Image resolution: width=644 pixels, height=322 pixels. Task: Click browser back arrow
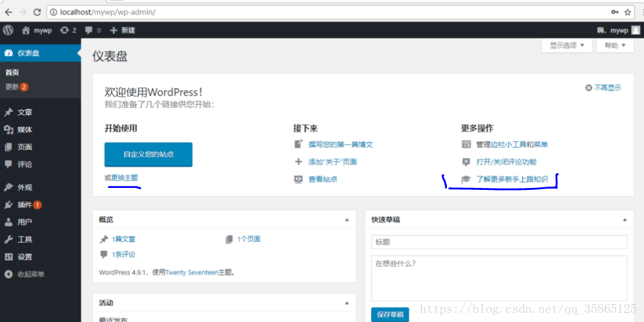coord(8,12)
